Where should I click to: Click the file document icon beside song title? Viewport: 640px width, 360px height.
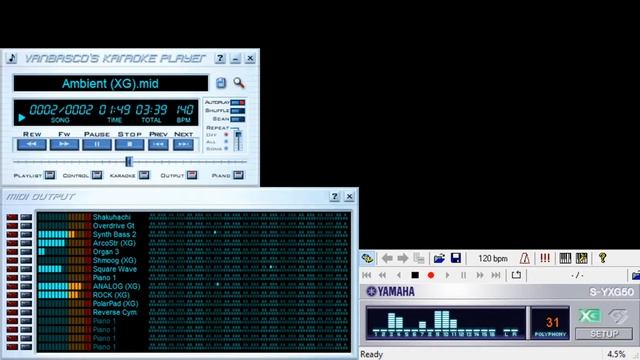pyautogui.click(x=221, y=83)
